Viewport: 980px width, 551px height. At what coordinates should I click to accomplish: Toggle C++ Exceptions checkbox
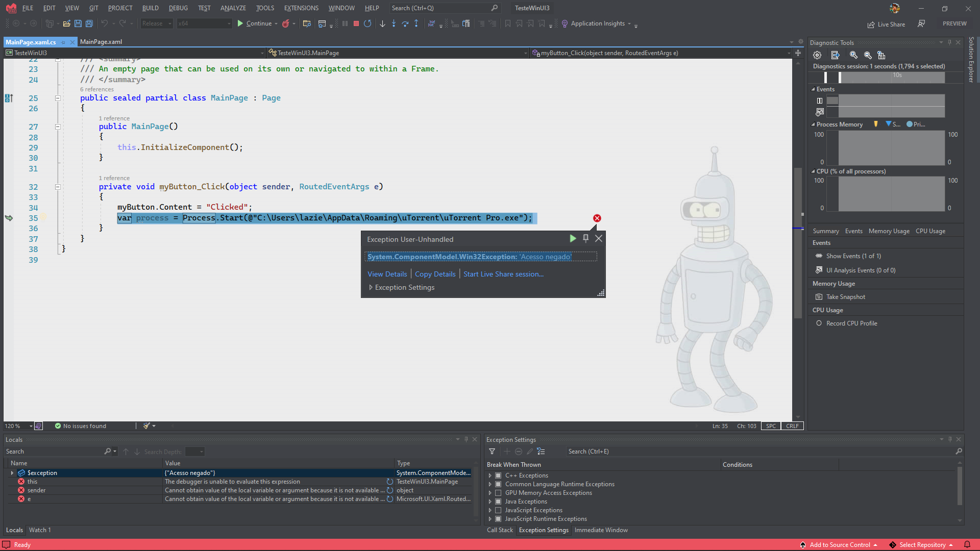pos(498,475)
